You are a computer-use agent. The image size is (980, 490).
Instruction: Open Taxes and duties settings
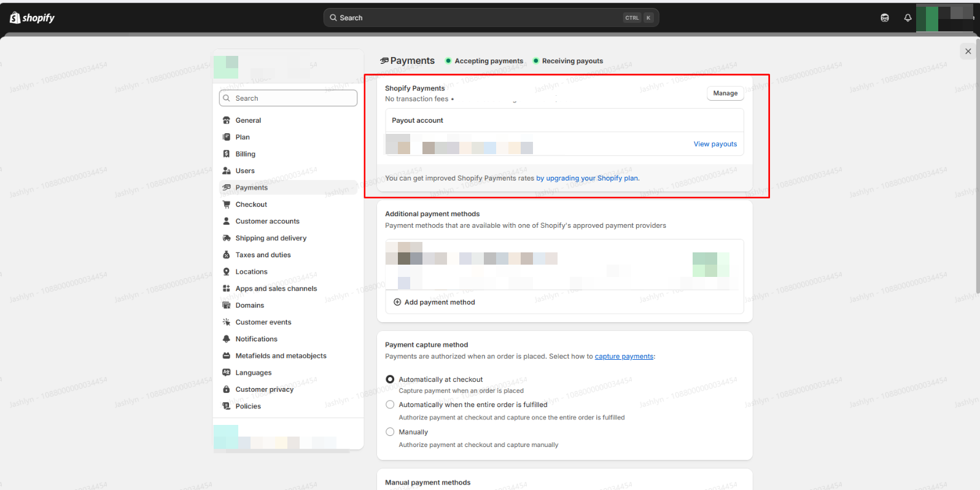[x=263, y=255]
